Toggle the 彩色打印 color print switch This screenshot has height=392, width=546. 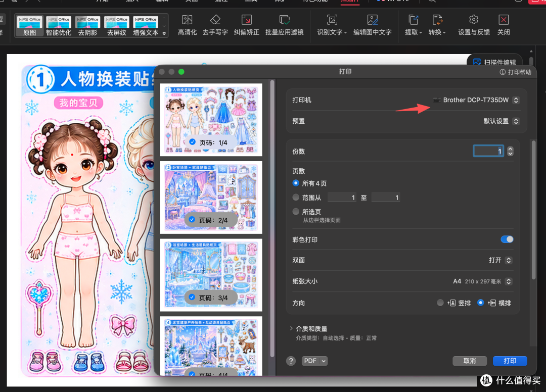point(507,239)
